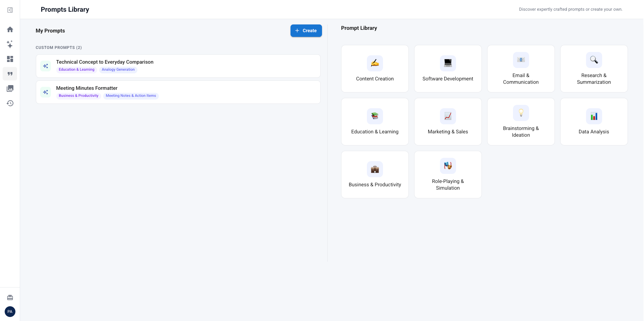The width and height of the screenshot is (644, 321).
Task: Click the Meeting Minutes Formatter sparkle icon
Action: 46,92
